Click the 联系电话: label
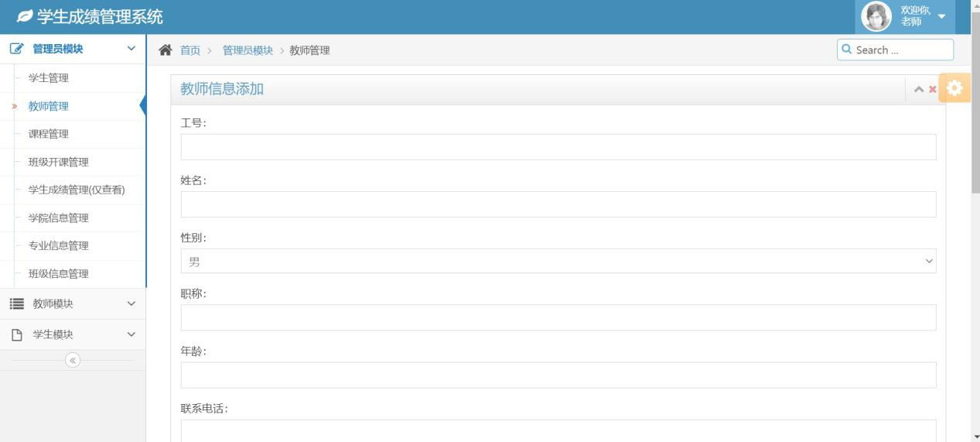This screenshot has height=442, width=980. (204, 409)
